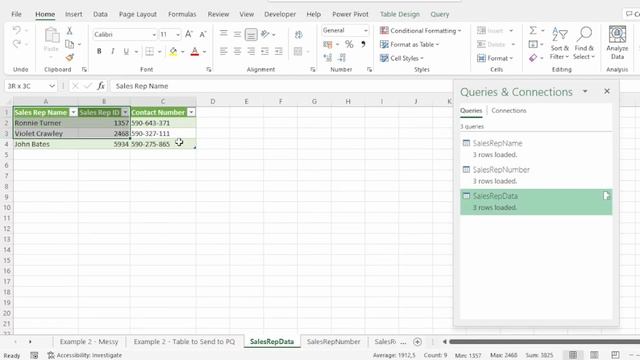Screen dimensions: 640x360
Task: Toggle Italic formatting
Action: coord(113,51)
